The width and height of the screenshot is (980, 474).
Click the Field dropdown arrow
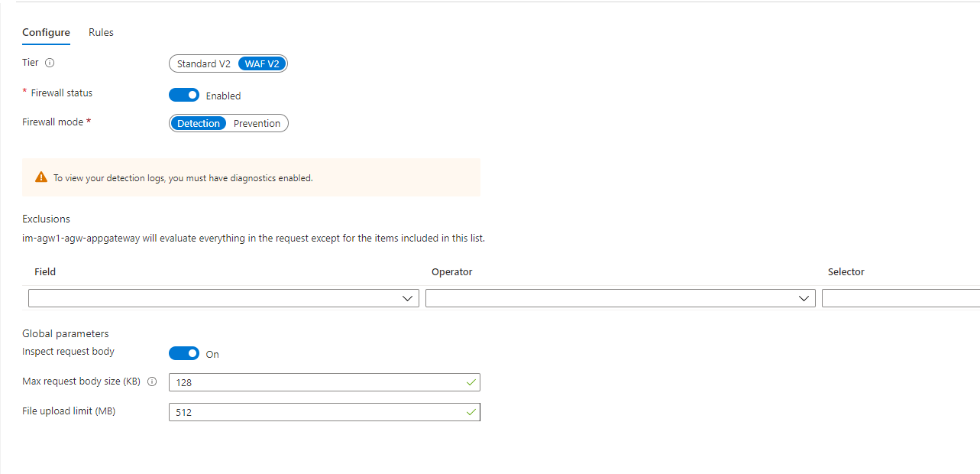tap(406, 298)
